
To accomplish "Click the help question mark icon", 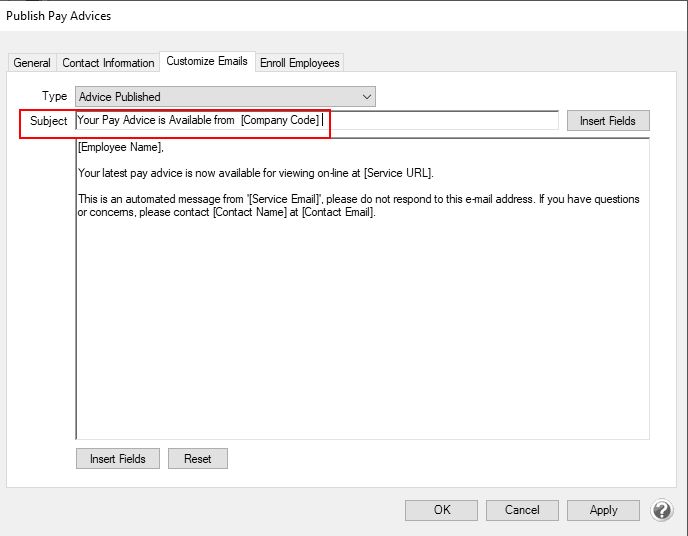I will (661, 510).
